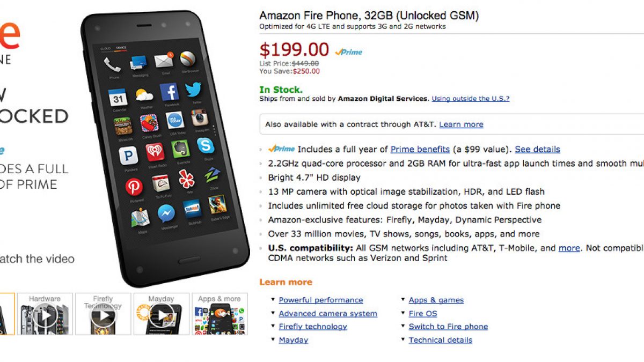The width and height of the screenshot is (644, 362).
Task: Open the Prime benefits link
Action: tap(420, 150)
